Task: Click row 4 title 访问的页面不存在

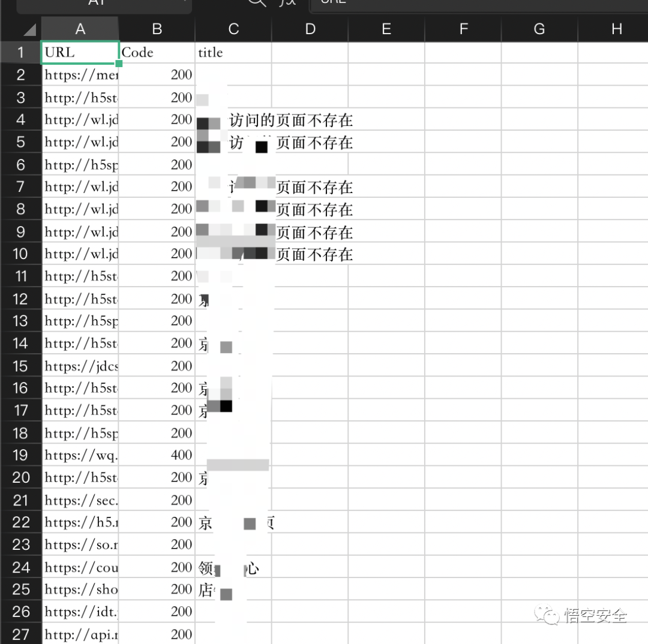Action: [x=291, y=120]
